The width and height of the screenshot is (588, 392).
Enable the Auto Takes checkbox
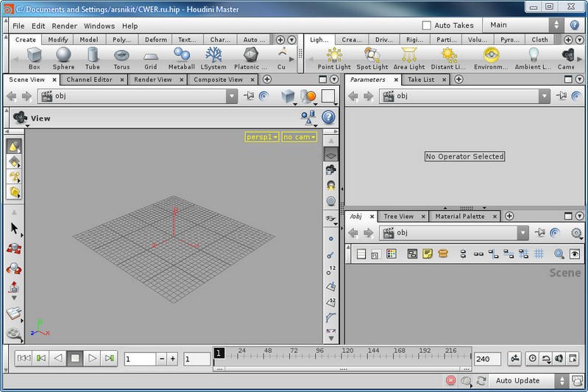[x=427, y=25]
